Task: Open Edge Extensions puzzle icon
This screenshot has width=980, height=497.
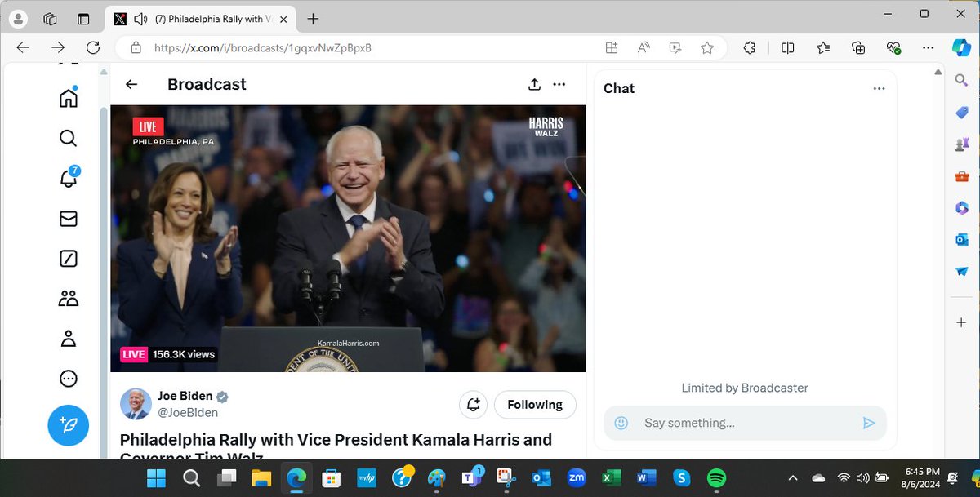Action: (750, 48)
